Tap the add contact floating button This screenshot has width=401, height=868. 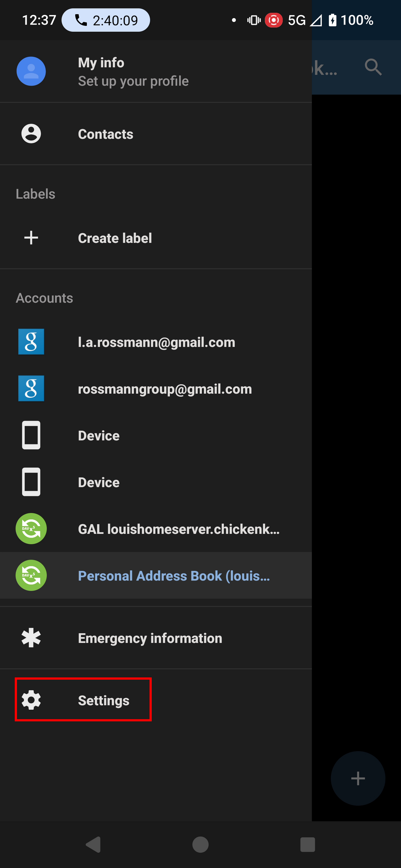[357, 778]
